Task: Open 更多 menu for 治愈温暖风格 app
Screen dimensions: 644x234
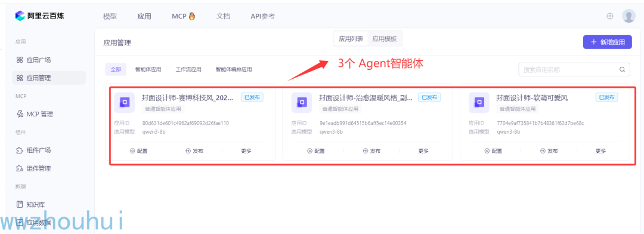Action: [423, 151]
